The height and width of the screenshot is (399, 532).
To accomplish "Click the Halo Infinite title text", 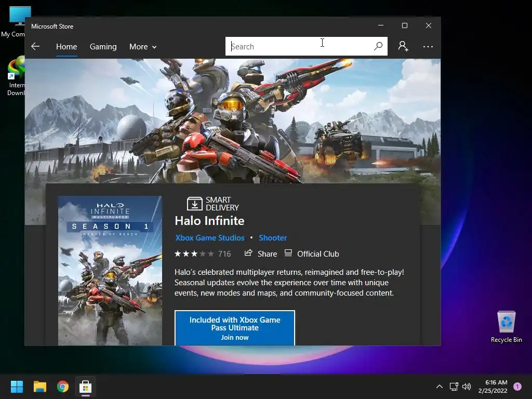I will 209,221.
